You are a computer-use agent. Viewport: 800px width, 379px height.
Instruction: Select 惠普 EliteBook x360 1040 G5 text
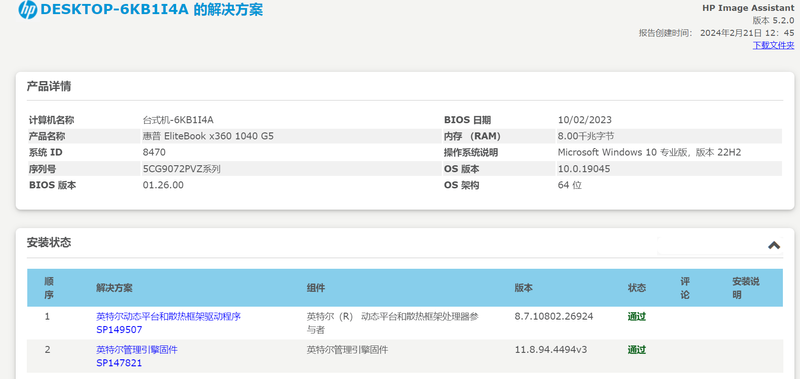208,136
